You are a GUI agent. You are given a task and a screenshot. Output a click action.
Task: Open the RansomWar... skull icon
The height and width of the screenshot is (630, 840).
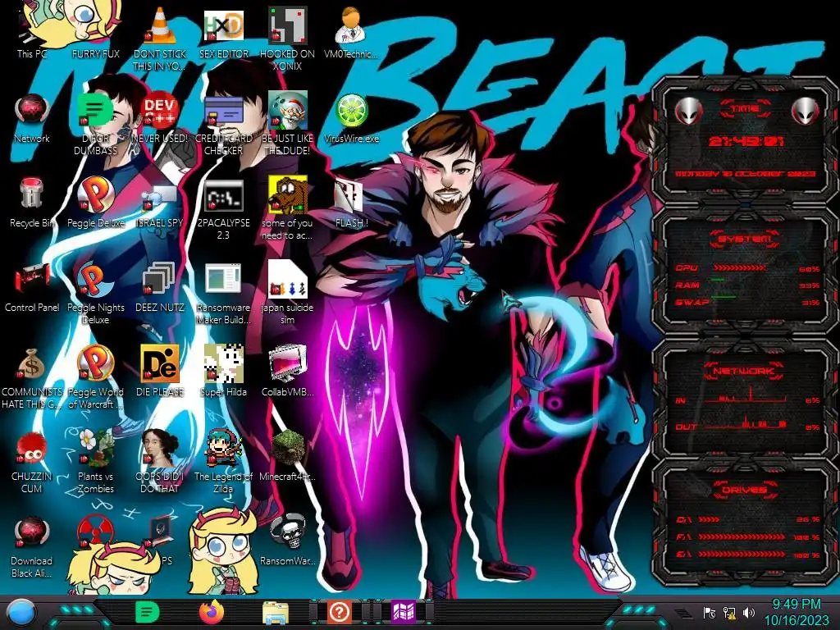[x=287, y=540]
